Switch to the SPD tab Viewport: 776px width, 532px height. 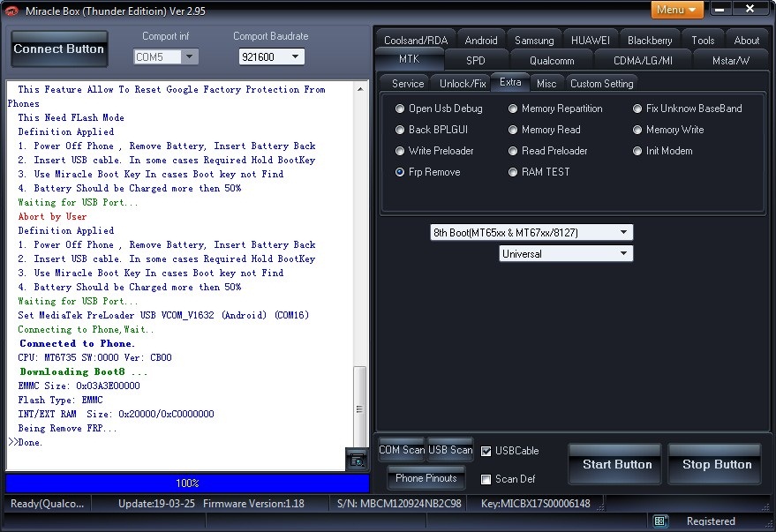476,60
